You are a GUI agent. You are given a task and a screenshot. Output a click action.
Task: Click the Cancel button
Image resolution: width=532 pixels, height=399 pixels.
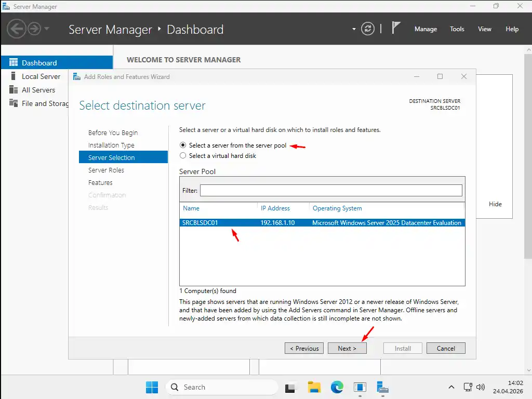click(445, 349)
